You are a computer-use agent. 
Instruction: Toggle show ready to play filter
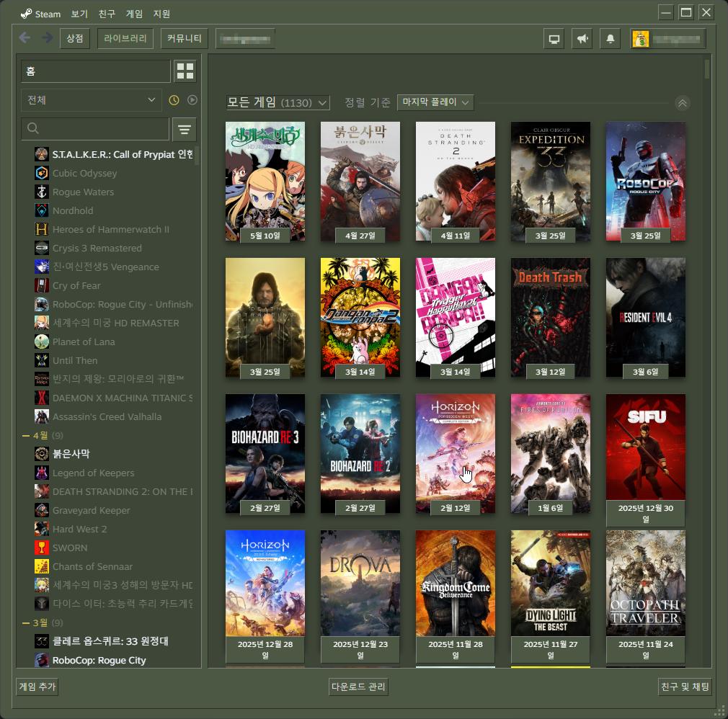coord(192,100)
